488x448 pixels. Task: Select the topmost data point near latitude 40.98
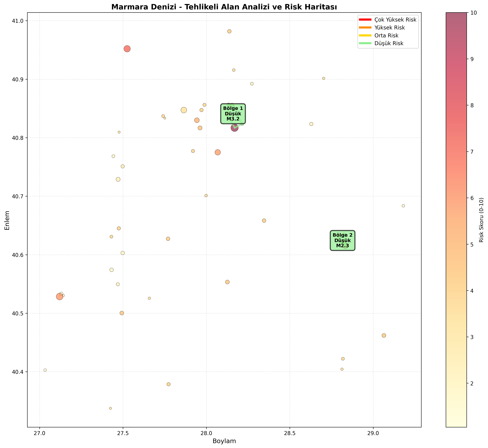pos(229,31)
